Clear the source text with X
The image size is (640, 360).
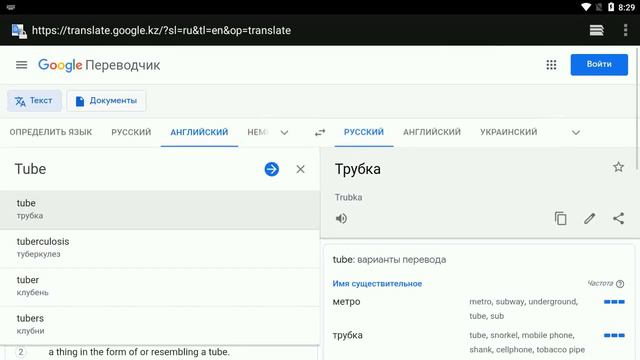(x=300, y=169)
